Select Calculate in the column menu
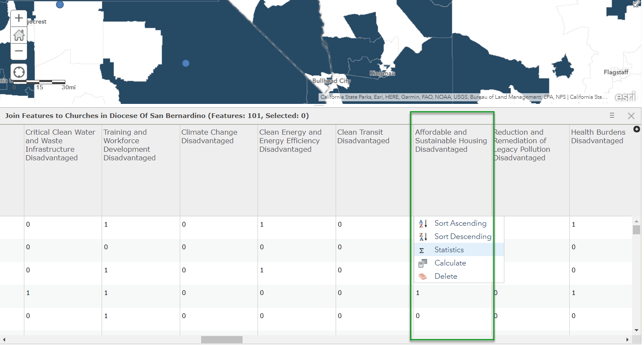The image size is (644, 345). pos(450,263)
